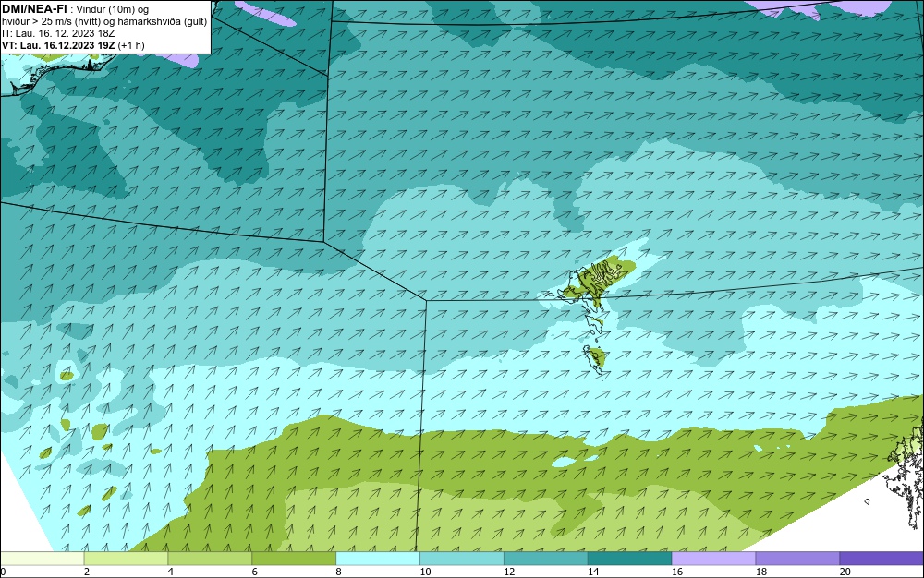Choose the 16–18 light purple legend swatch
Viewport: 924px width, 578px height.
coord(713,559)
